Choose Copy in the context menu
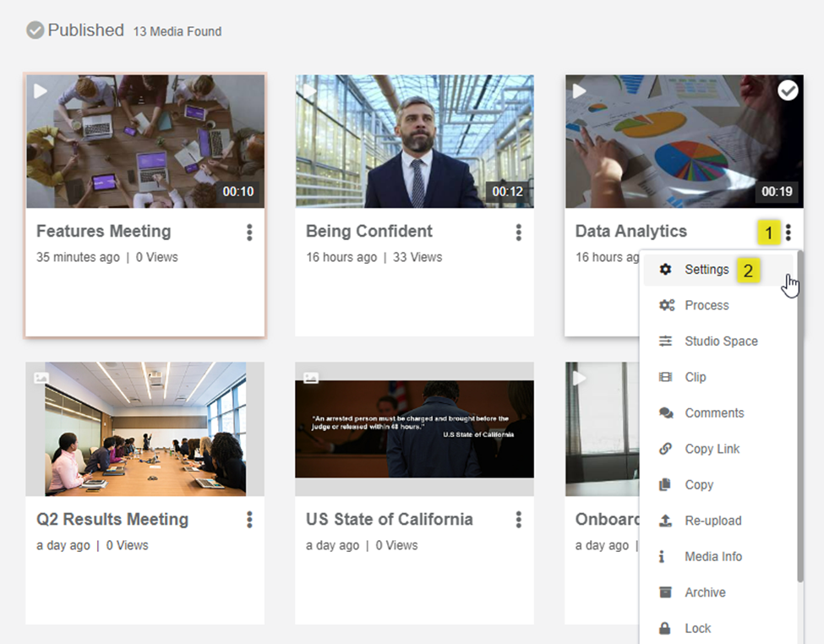Image resolution: width=824 pixels, height=644 pixels. pyautogui.click(x=699, y=485)
